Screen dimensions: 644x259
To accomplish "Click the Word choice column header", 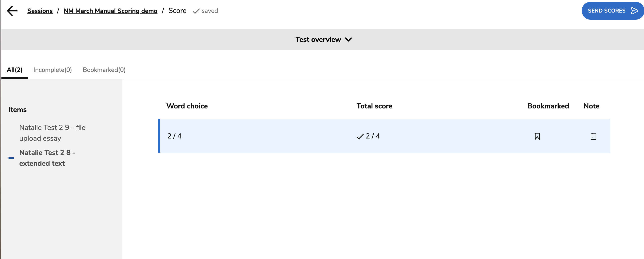I will click(x=187, y=106).
